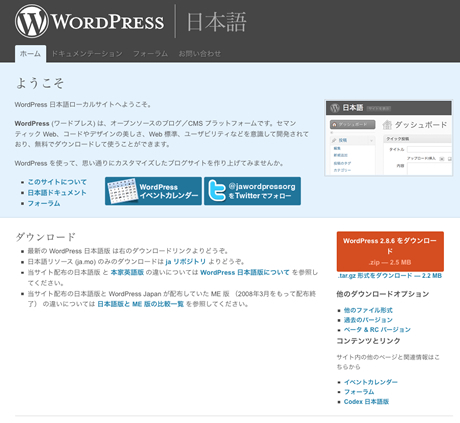Open 日本語版と ME 版の比較一覧 link
The width and height of the screenshot is (460, 423).
tap(141, 304)
